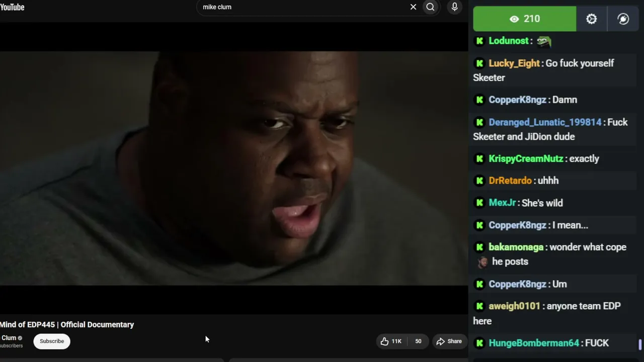Click the frog emote in Lodunost's message
644x362 pixels.
coord(544,41)
